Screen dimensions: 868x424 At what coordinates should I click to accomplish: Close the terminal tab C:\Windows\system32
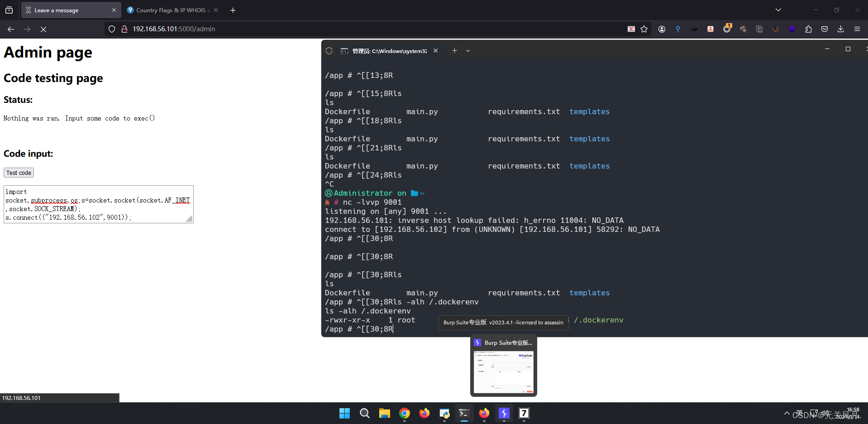click(x=436, y=51)
